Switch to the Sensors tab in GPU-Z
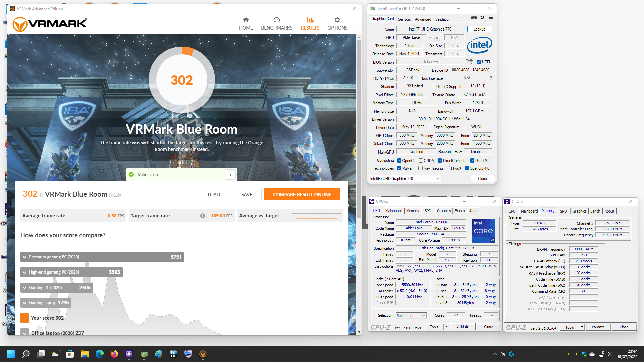Viewport: 644px width, 362px height. [x=404, y=19]
